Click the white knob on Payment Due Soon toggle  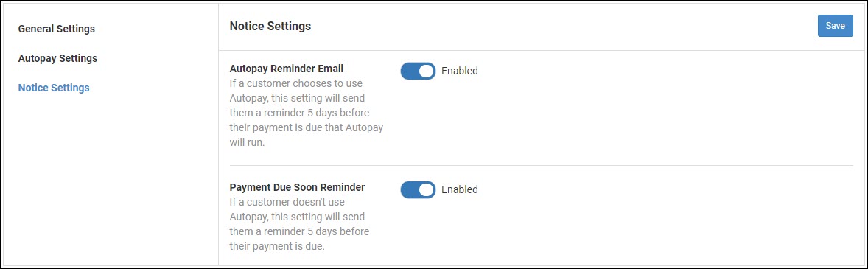coord(426,189)
